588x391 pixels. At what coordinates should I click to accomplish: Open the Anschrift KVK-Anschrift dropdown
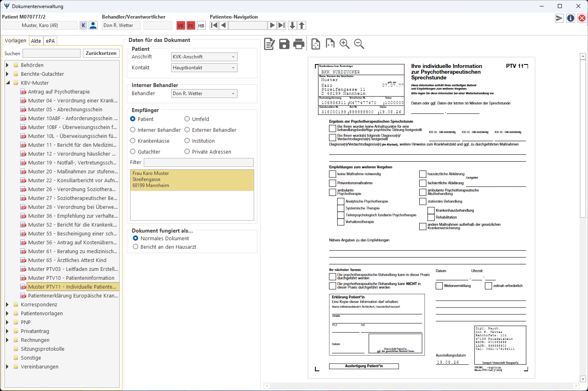204,57
